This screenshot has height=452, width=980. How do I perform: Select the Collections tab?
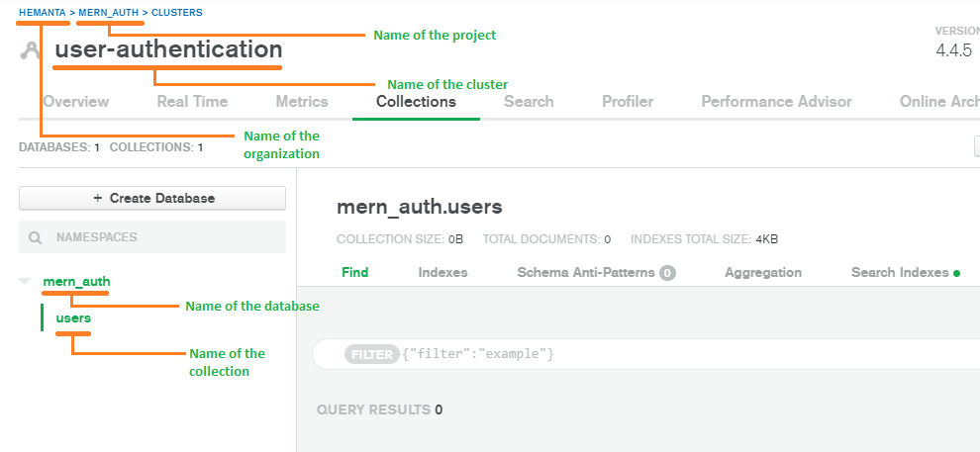click(416, 101)
